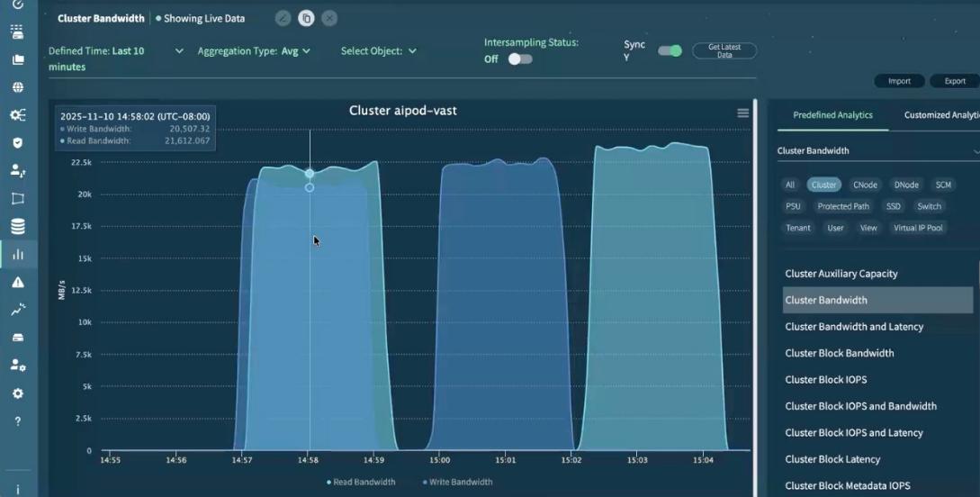Open the gear-with-nodes configuration sidebar icon
The width and height of the screenshot is (980, 497).
coord(17,115)
